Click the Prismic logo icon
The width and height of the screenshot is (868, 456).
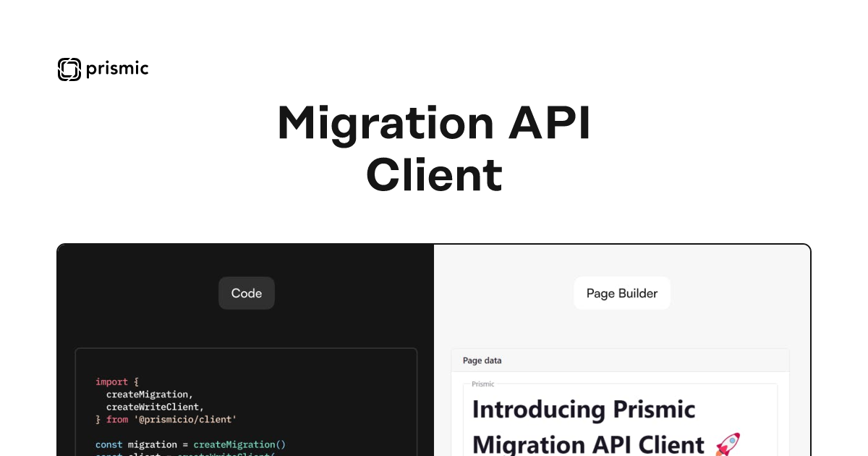pos(68,69)
